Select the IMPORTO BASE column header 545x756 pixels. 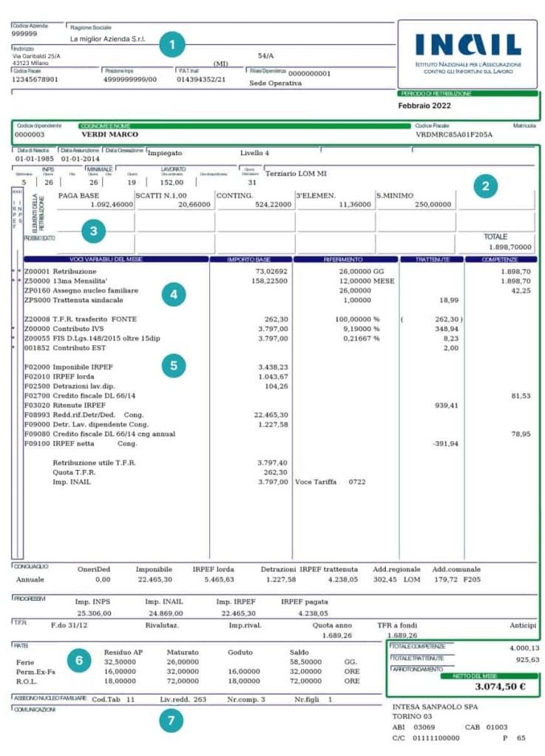251,259
